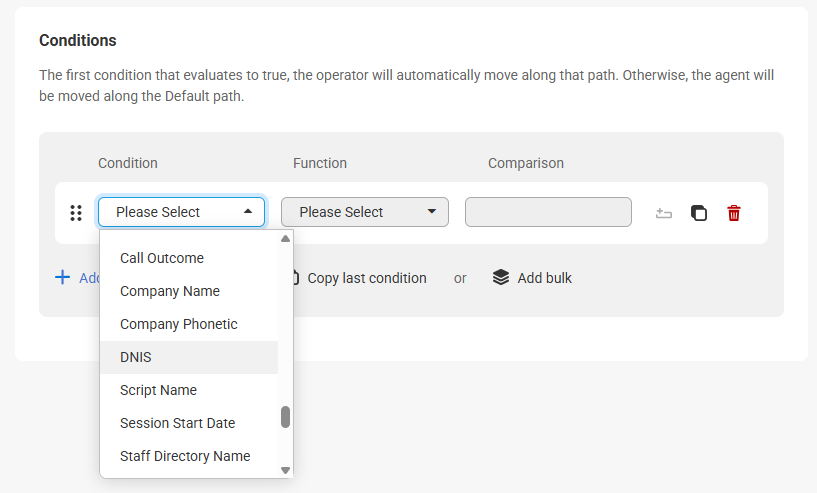
Task: Grab the six-dot drag handle icon
Action: pyautogui.click(x=76, y=213)
